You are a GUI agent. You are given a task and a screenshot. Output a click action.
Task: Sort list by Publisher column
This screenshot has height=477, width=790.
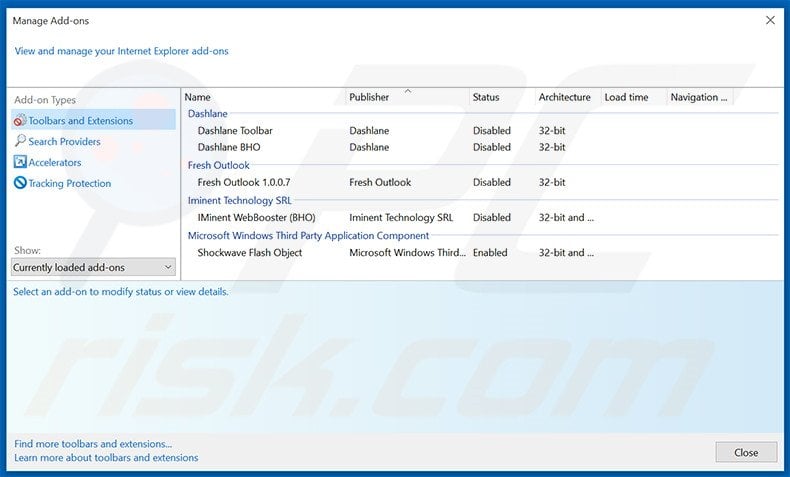click(x=405, y=97)
